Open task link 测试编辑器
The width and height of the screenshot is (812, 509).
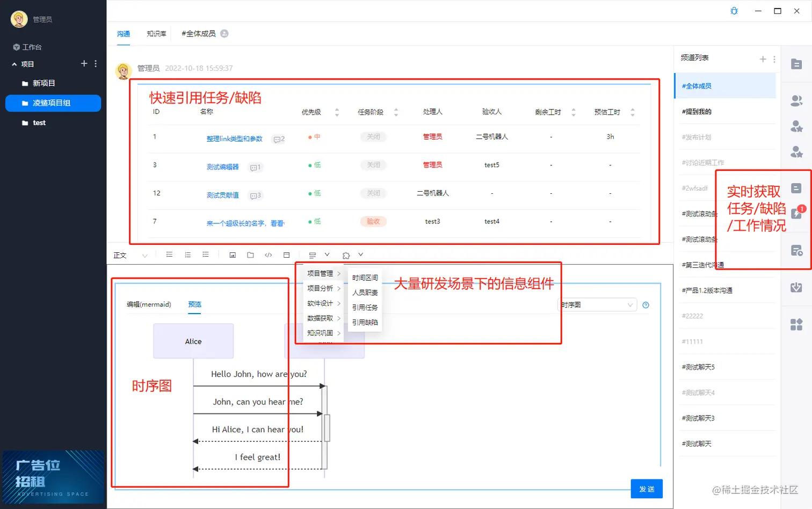[x=222, y=167]
